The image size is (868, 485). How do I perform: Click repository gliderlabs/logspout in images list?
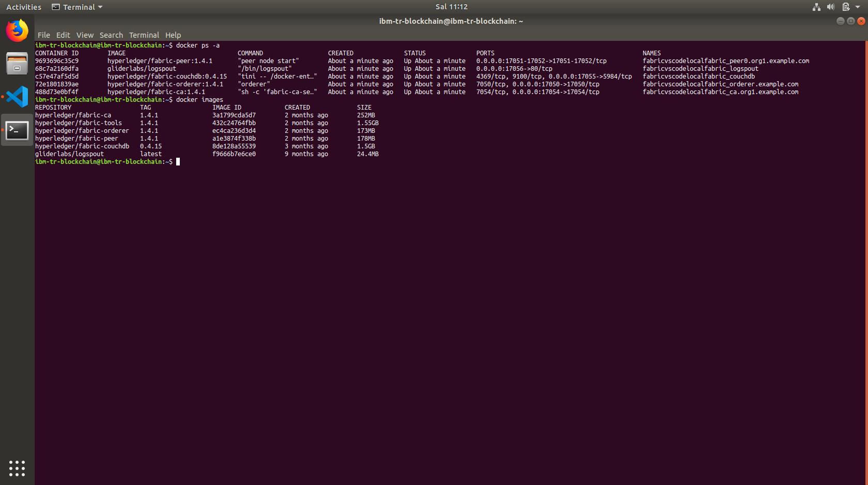tap(69, 154)
